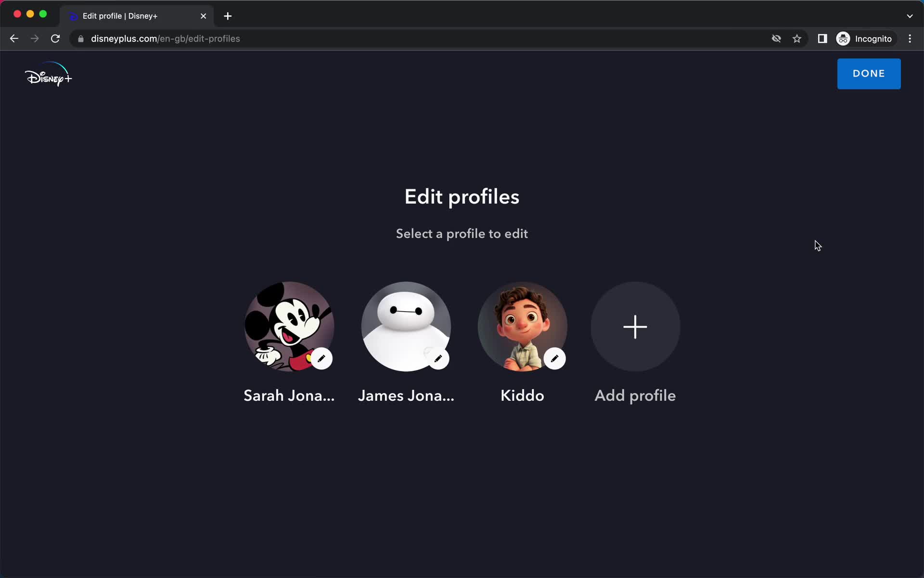Click the 'Add profile' label

[x=635, y=395]
